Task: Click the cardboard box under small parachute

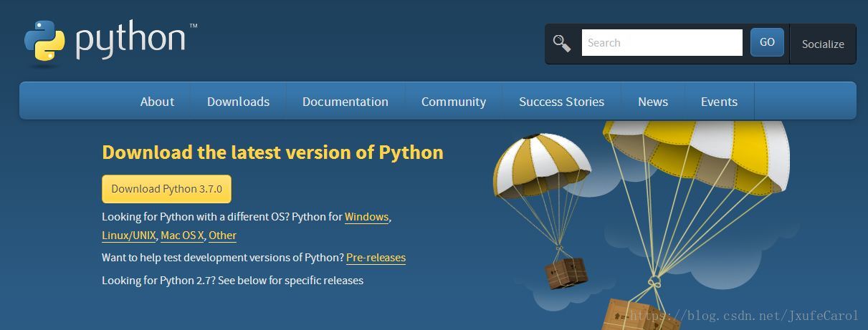Action: point(566,272)
